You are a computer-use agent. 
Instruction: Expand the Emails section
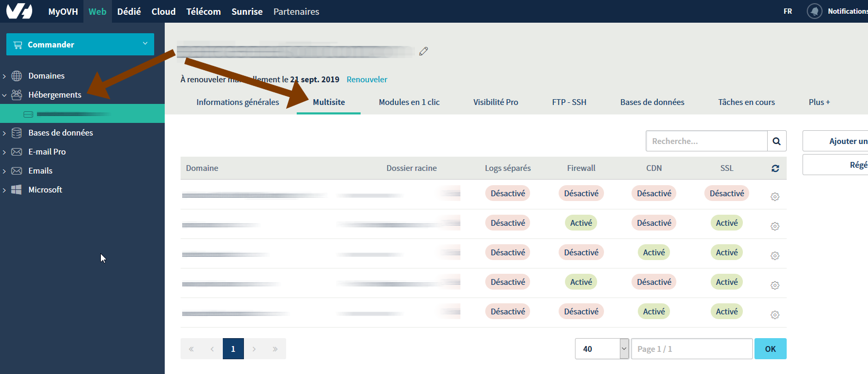(4, 171)
